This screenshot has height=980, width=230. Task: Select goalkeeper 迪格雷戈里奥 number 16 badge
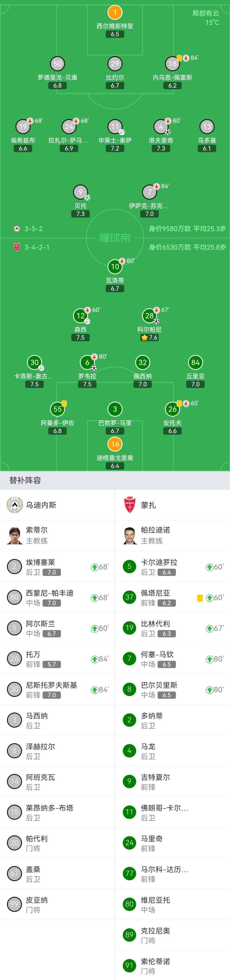(x=115, y=444)
